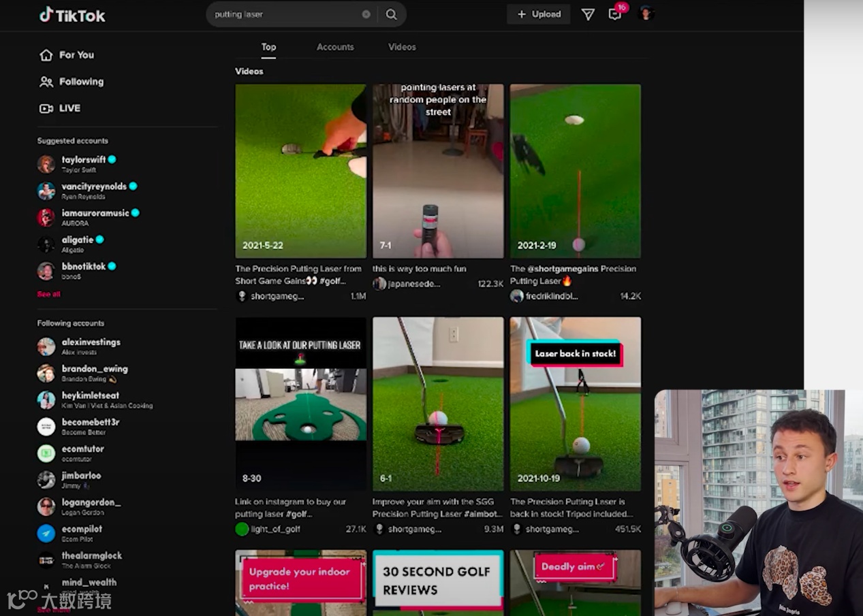The height and width of the screenshot is (616, 863).
Task: Open video dated 6-1
Action: tap(438, 404)
